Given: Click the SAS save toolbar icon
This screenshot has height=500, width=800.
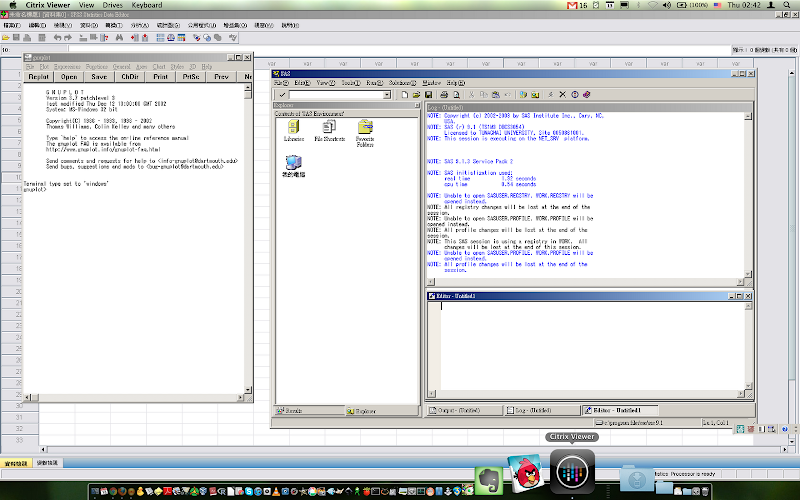Looking at the screenshot, I should (x=428, y=95).
